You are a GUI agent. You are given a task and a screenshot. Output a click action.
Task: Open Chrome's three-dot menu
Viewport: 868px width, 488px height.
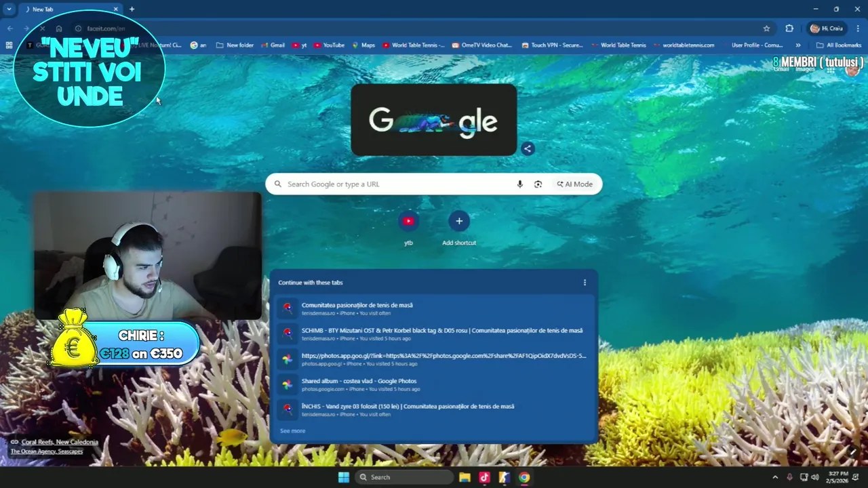pos(858,28)
